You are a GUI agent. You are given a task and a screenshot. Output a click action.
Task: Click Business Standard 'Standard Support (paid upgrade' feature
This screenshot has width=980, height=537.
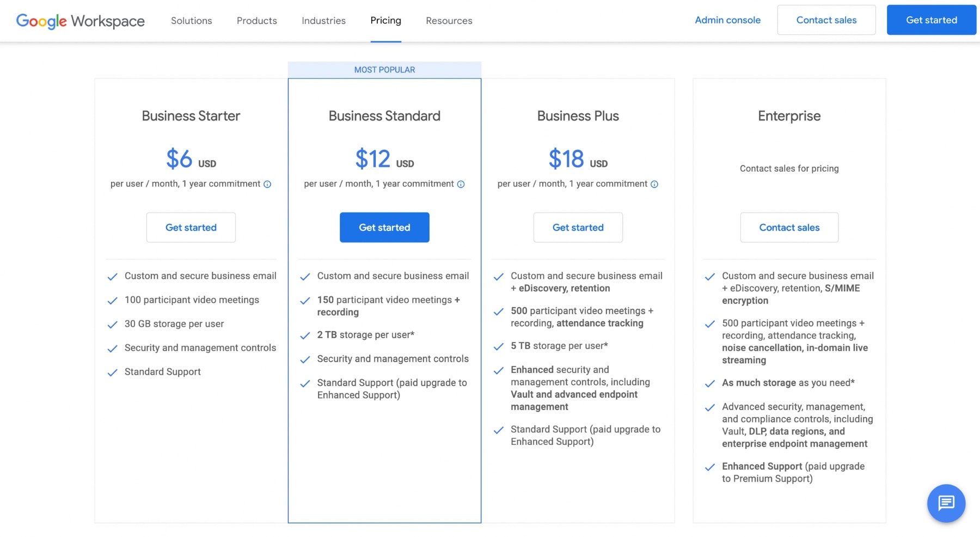point(392,389)
